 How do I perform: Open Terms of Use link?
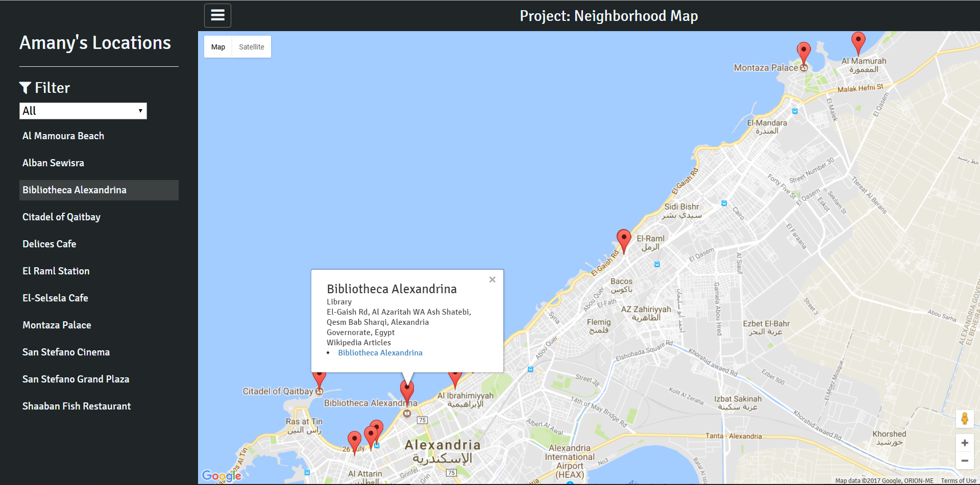958,481
